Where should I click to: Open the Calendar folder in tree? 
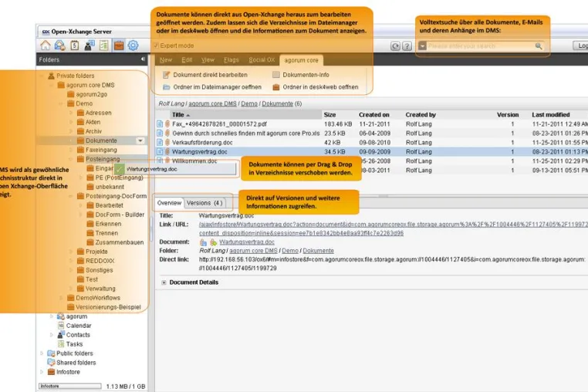74,326
